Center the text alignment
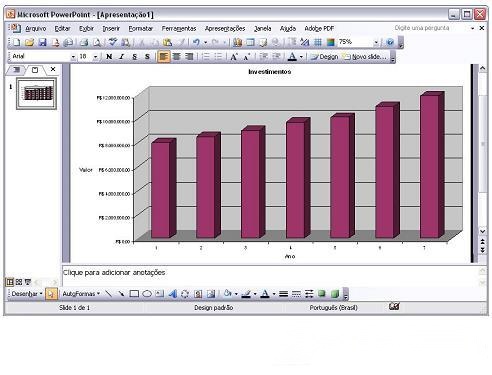 (x=176, y=57)
